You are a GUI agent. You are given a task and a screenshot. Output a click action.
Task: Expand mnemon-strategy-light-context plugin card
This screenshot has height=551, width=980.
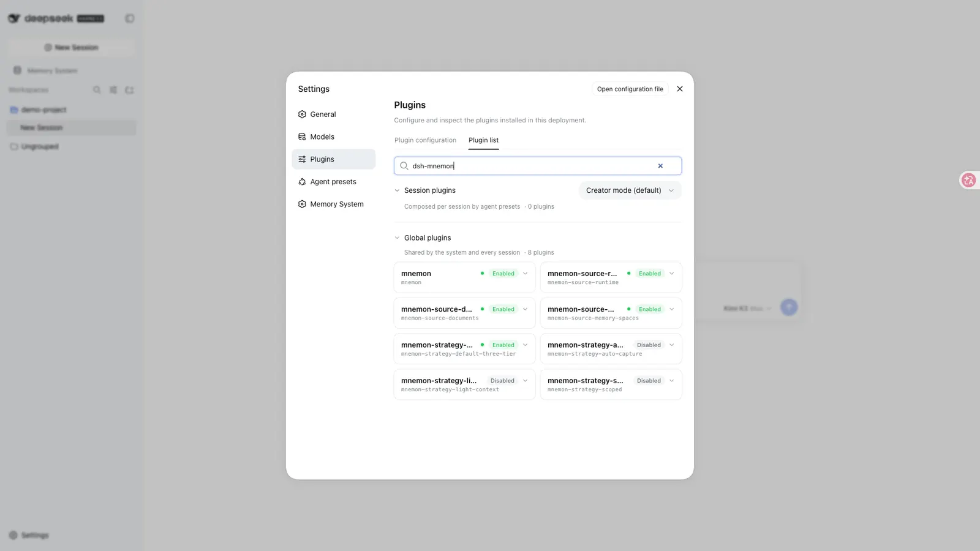pyautogui.click(x=525, y=381)
